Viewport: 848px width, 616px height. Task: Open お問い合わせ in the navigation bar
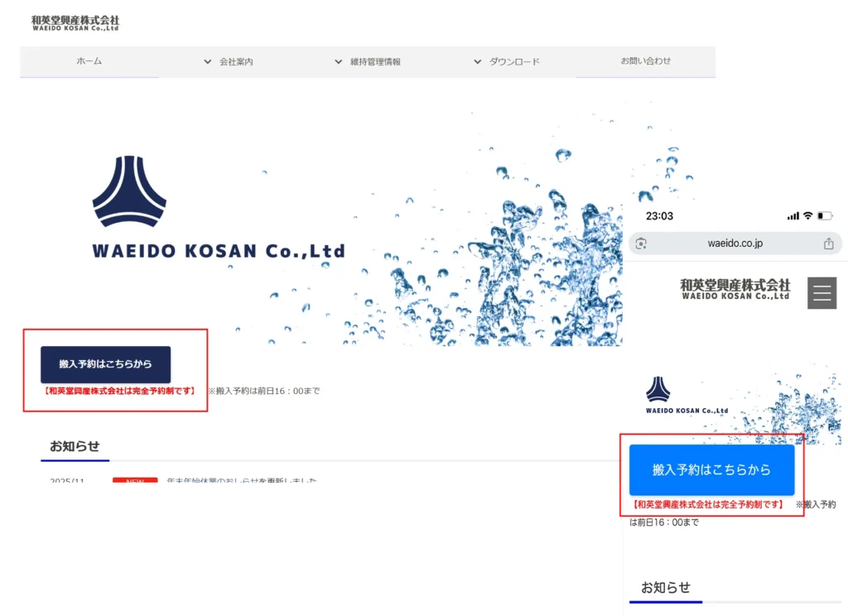point(646,61)
